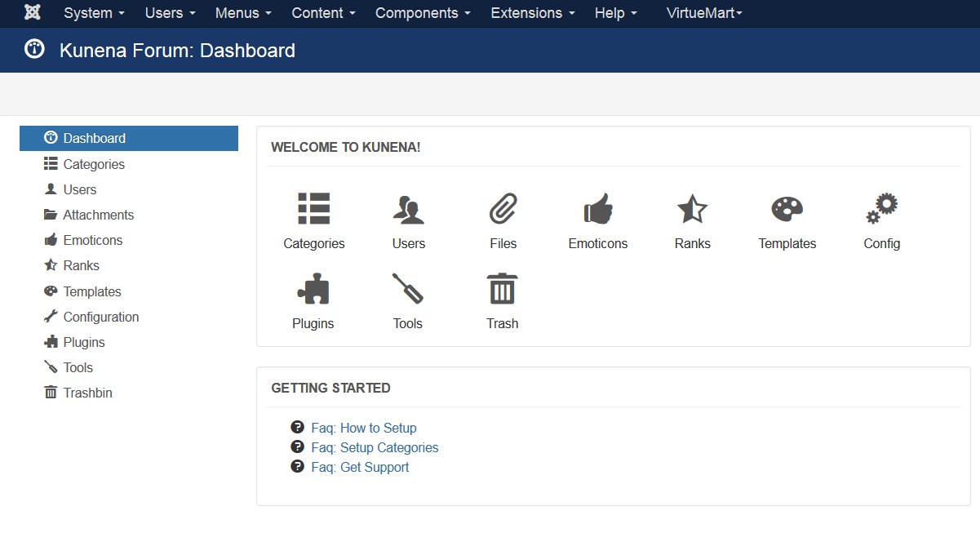980x542 pixels.
Task: Expand the Menus dropdown
Action: (x=243, y=13)
